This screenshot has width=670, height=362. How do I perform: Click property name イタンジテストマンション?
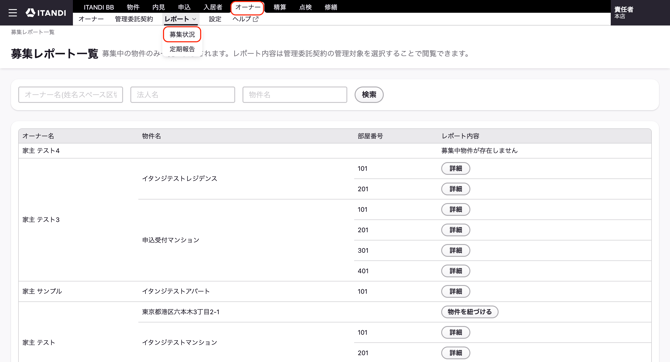coord(179,343)
